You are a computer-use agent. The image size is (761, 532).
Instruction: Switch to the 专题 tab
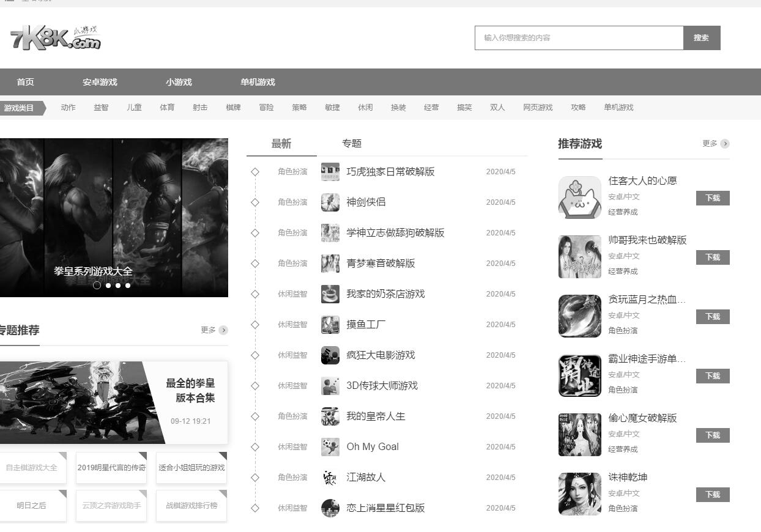tap(352, 144)
